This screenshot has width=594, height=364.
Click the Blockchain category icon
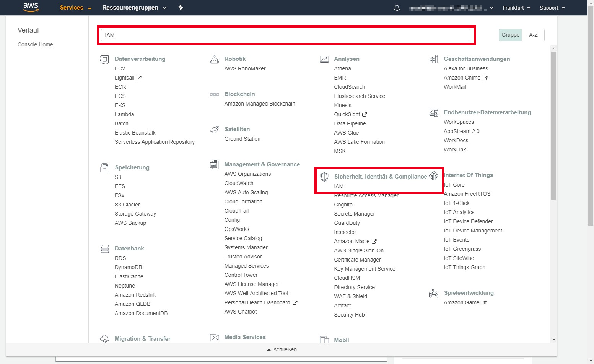215,94
